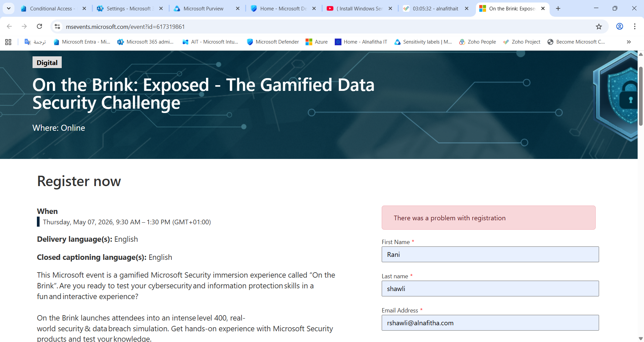Click the Delivery language(s): English line
644x342 pixels.
(87, 239)
